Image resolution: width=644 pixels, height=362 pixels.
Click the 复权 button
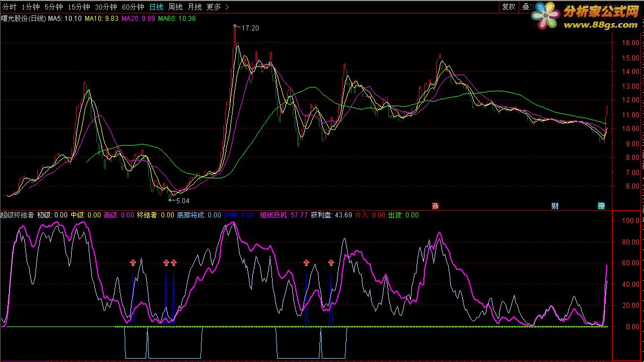[x=509, y=7]
